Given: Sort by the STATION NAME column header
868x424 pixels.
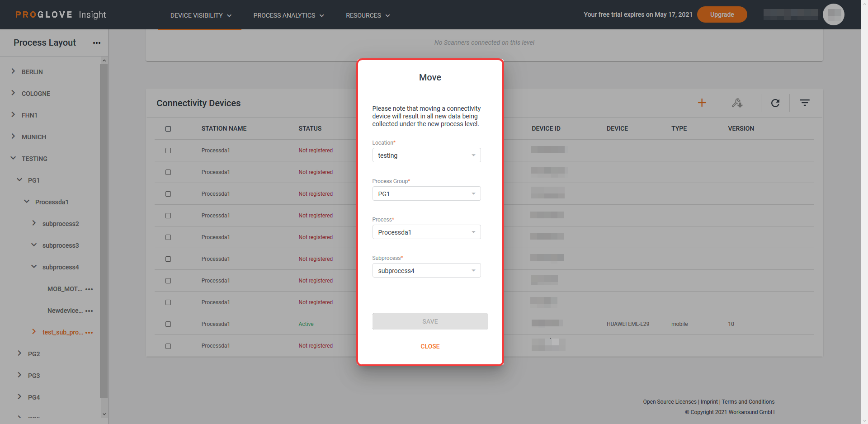Looking at the screenshot, I should 224,129.
